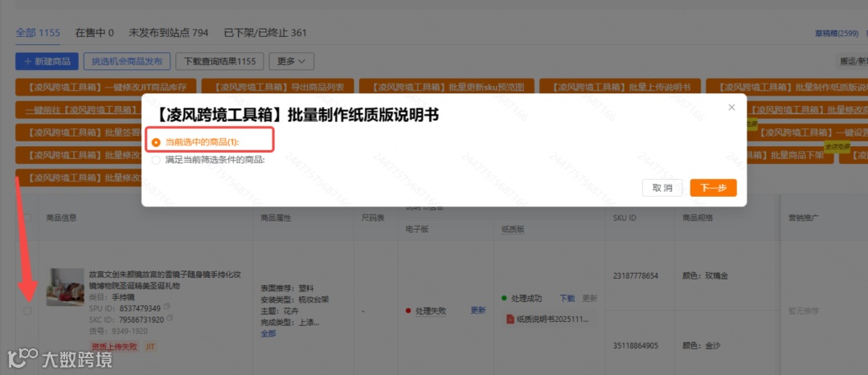Click 批量上传说明书 toolbox button
This screenshot has width=868, height=375.
(620, 87)
